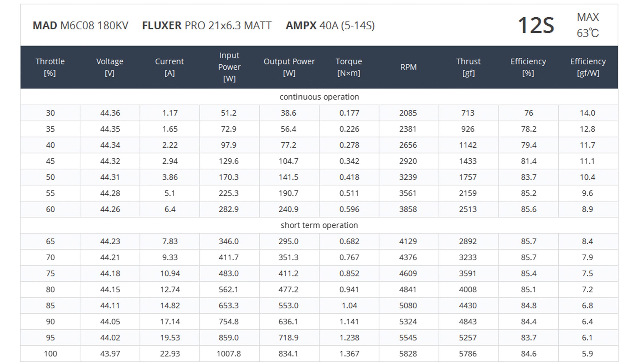Click the Voltage [V] column header
638x364 pixels.
pyautogui.click(x=110, y=67)
